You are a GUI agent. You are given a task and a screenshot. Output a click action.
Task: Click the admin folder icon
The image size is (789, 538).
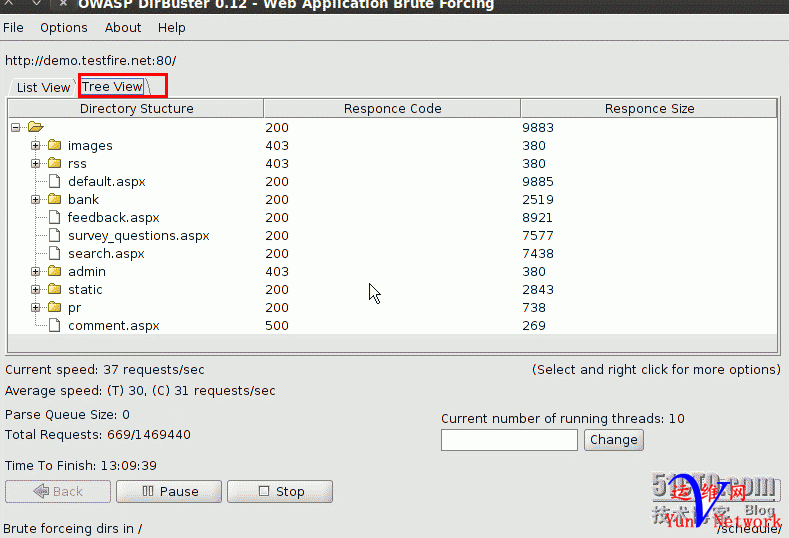54,271
